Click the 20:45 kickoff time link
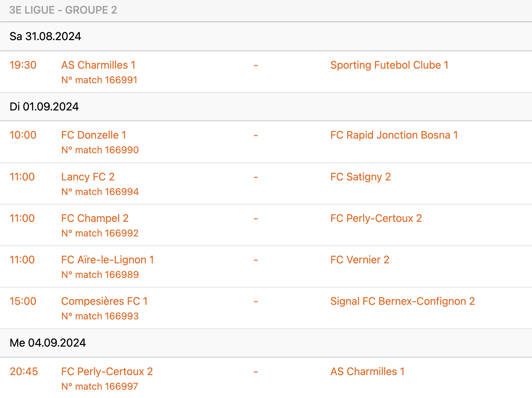 click(x=24, y=371)
